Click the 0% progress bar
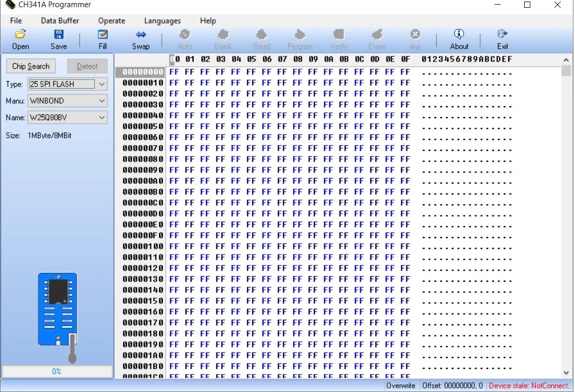The width and height of the screenshot is (575, 392). [x=57, y=371]
